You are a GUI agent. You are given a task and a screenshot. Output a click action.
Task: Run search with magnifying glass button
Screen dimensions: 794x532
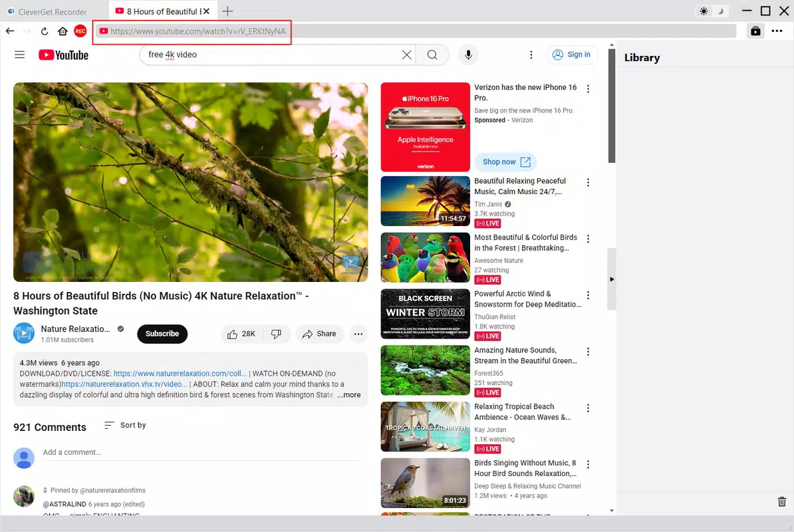[x=432, y=55]
